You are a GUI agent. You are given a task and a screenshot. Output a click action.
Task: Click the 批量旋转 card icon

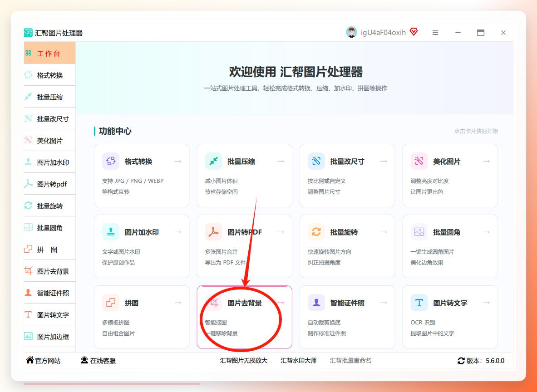pyautogui.click(x=316, y=232)
